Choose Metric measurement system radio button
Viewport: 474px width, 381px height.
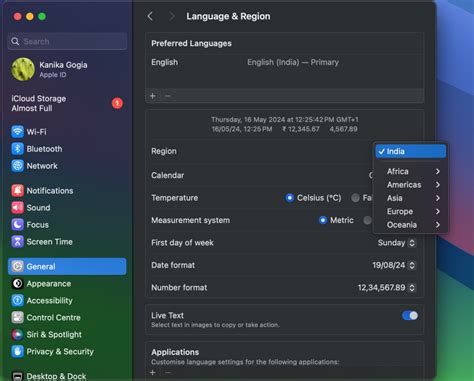(x=322, y=220)
